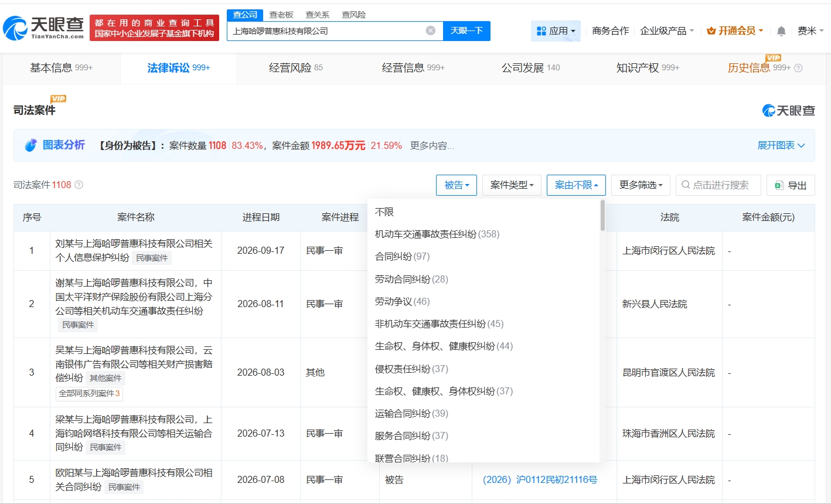Open the 案件类型 filter dropdown

[512, 185]
